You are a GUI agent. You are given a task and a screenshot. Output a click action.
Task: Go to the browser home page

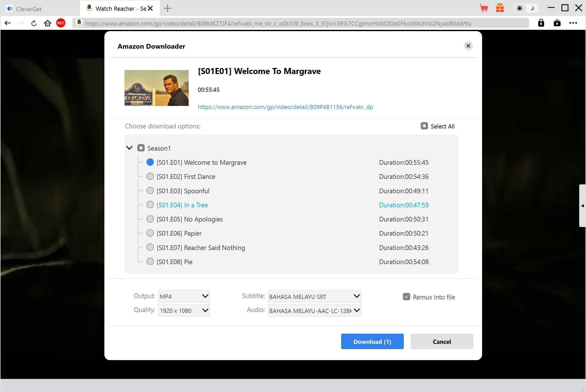[x=48, y=23]
